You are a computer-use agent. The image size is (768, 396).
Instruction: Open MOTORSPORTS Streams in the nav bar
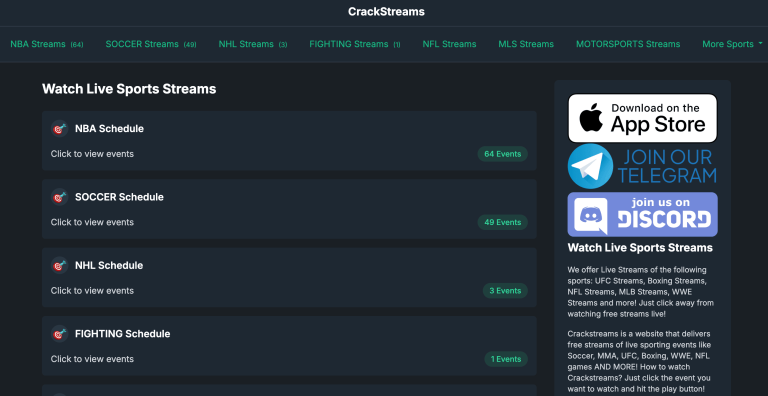click(628, 44)
